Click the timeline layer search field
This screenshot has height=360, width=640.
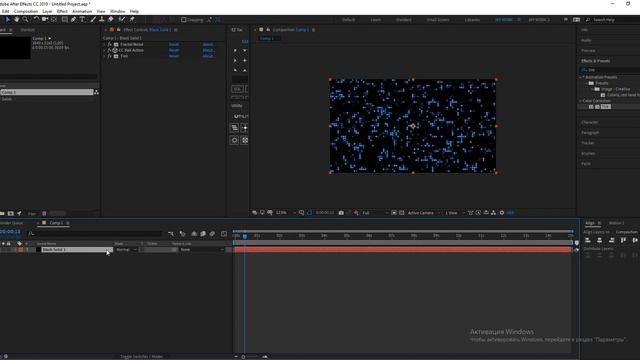94,233
